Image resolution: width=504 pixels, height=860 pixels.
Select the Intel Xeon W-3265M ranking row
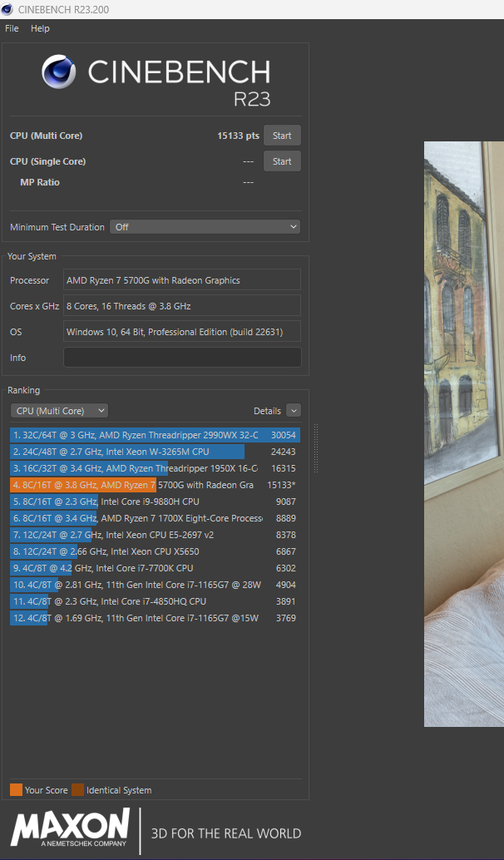pyautogui.click(x=156, y=452)
